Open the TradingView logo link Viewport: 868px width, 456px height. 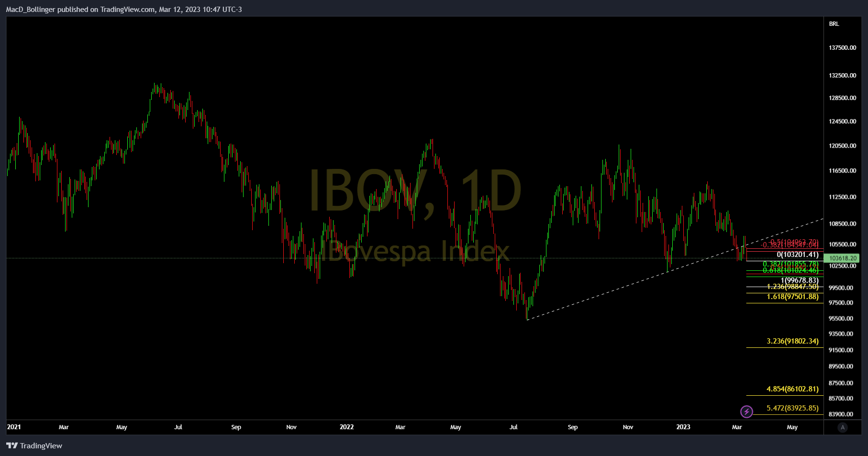[34, 445]
